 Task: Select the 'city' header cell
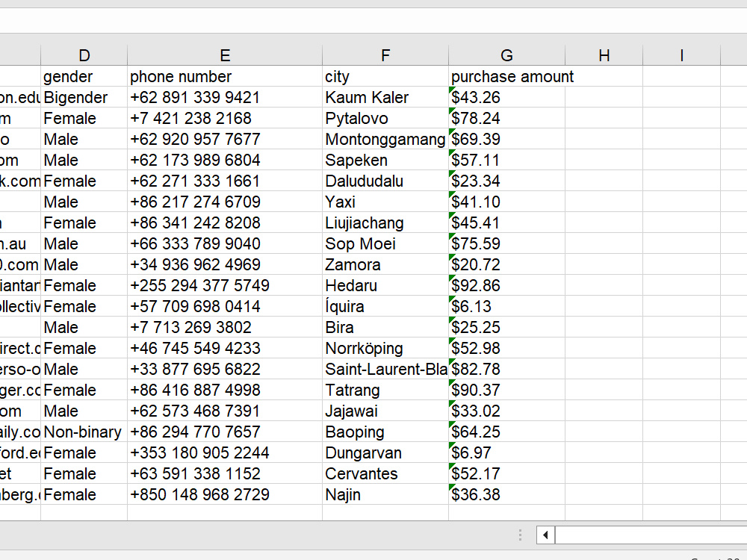coord(385,76)
